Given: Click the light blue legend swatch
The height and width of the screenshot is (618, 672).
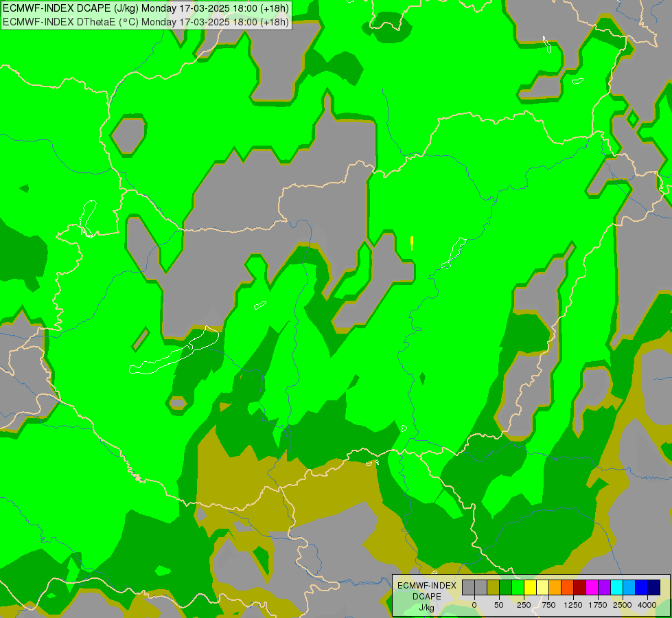Looking at the screenshot, I should point(629,587).
